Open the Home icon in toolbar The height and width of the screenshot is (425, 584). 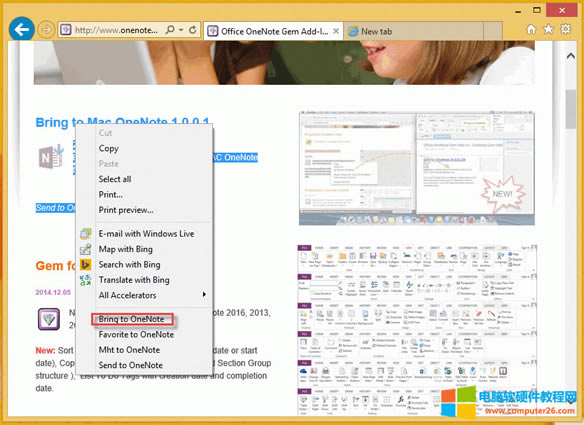point(531,29)
